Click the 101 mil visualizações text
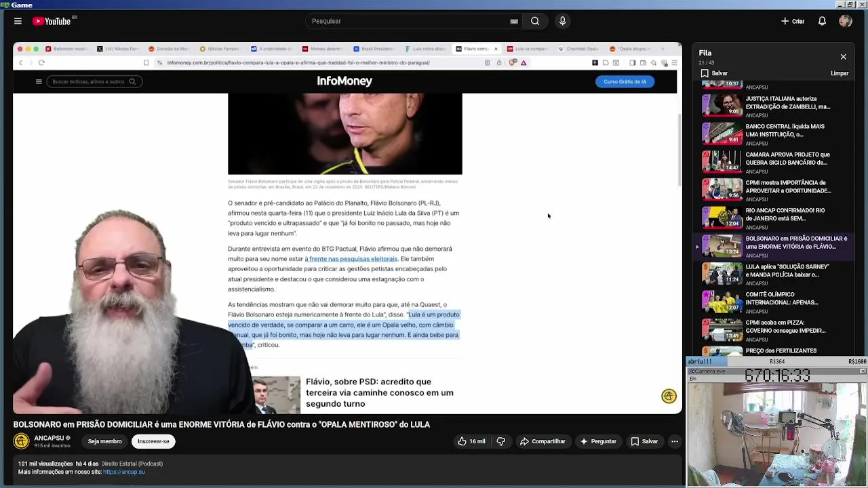The height and width of the screenshot is (488, 868). (45, 464)
